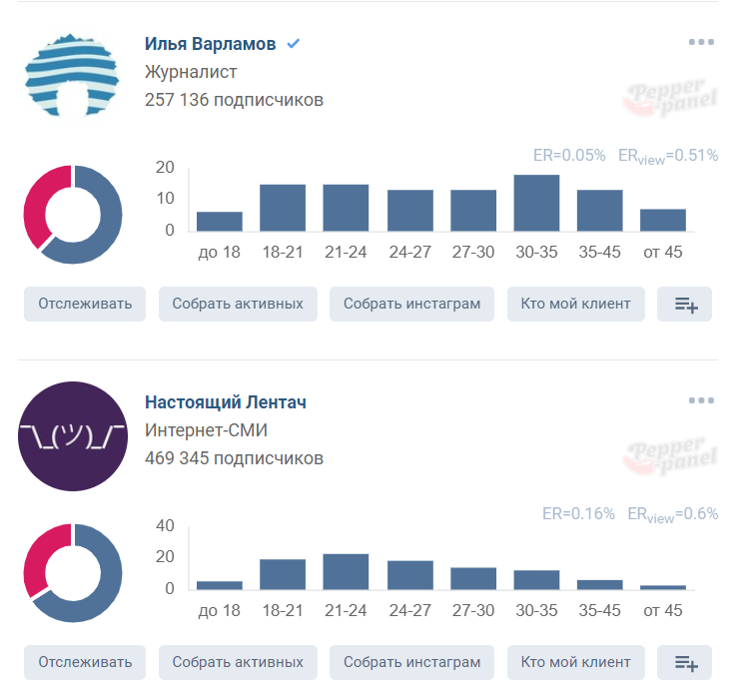Click the 30-35 bar in Настоящий Лентач chart

click(536, 580)
